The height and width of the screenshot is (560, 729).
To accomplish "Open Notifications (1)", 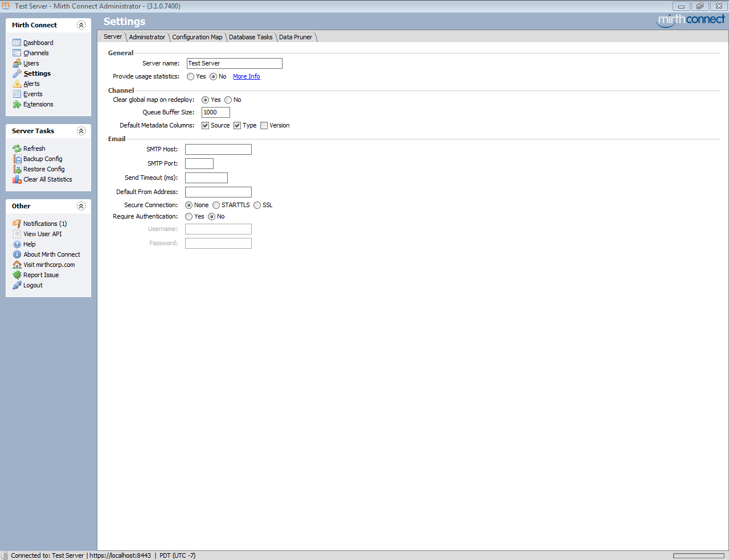I will pyautogui.click(x=45, y=224).
